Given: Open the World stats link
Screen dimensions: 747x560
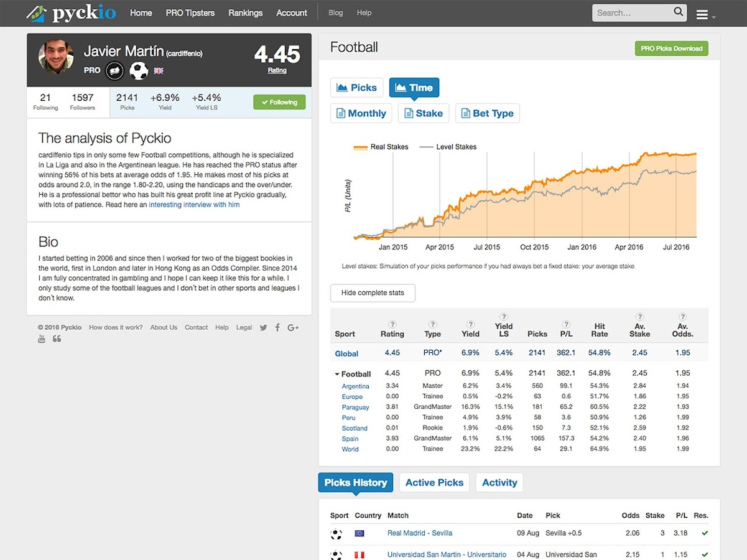Looking at the screenshot, I should (x=350, y=449).
